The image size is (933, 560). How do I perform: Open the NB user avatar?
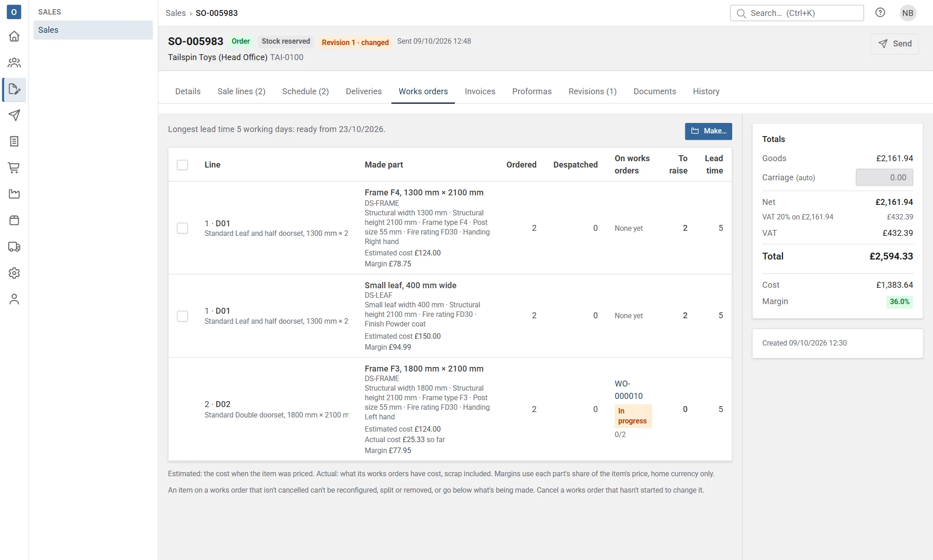coord(908,13)
